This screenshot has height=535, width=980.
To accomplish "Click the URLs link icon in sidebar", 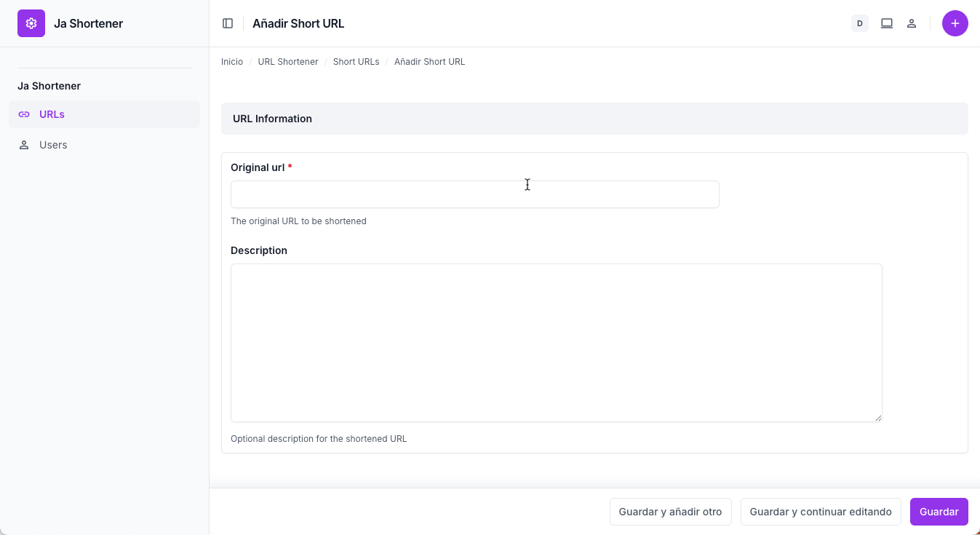I will 24,114.
